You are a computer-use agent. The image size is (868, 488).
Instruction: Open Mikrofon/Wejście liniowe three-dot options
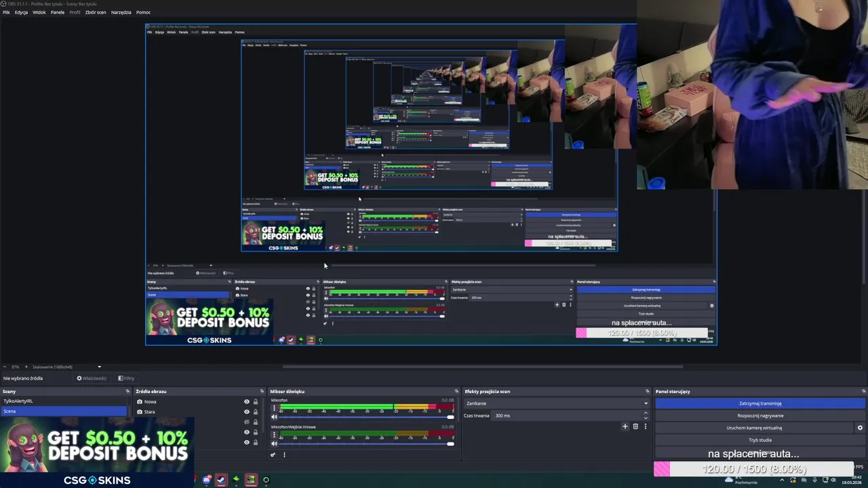point(273,435)
